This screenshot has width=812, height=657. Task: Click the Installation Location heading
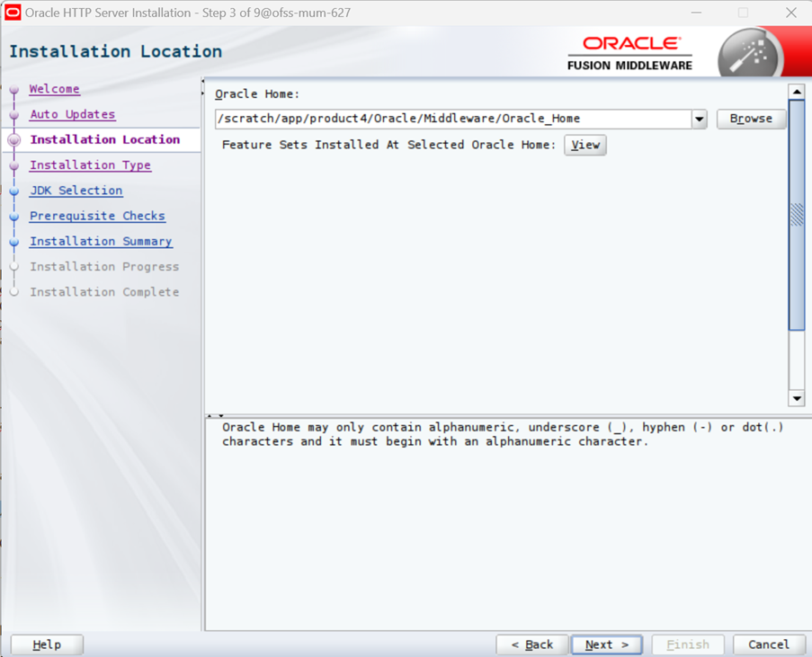[115, 52]
